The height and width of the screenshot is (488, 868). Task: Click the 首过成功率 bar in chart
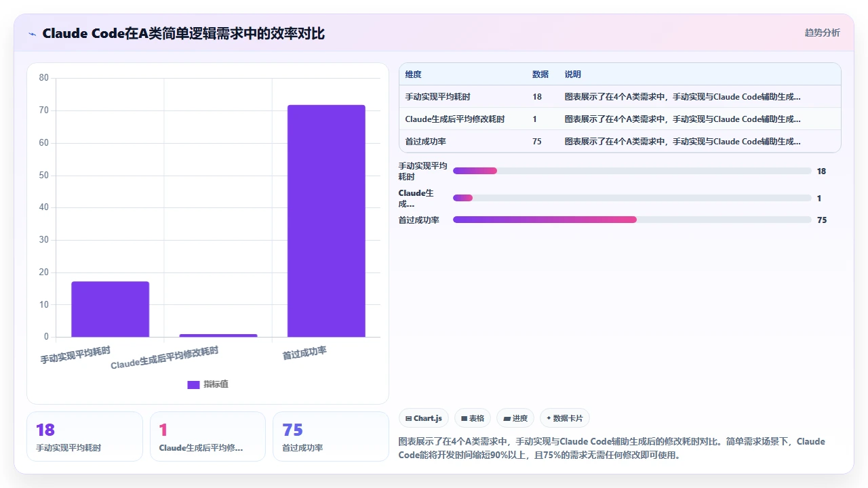coord(326,221)
